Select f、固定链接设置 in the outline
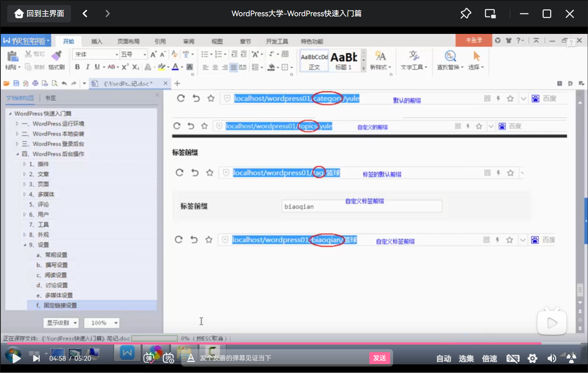The height and width of the screenshot is (373, 588). [x=57, y=305]
